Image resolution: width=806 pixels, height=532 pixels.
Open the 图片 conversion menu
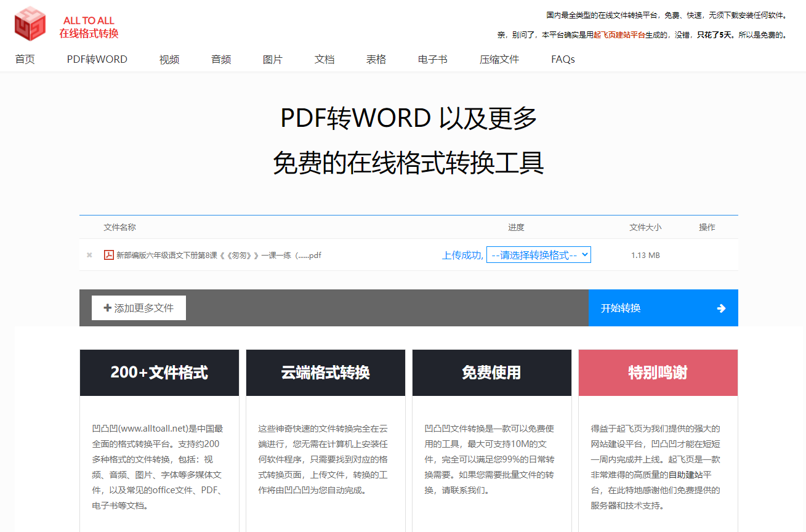(272, 59)
